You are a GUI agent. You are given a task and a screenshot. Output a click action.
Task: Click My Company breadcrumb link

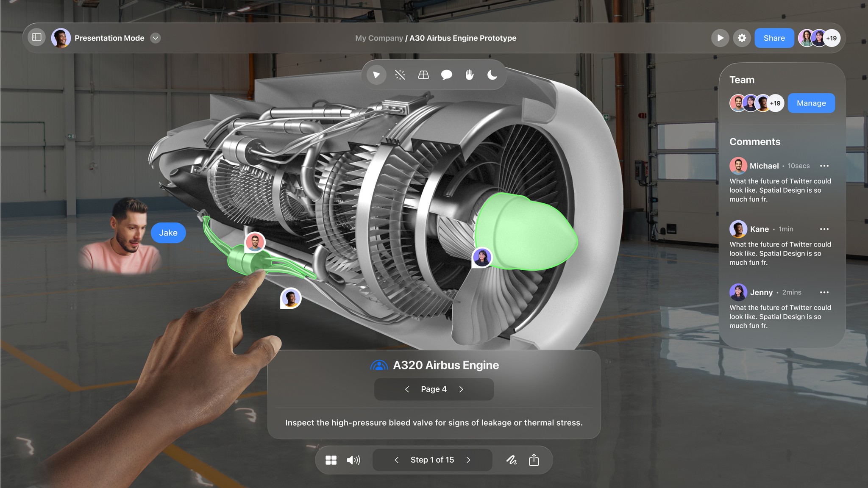pyautogui.click(x=379, y=38)
